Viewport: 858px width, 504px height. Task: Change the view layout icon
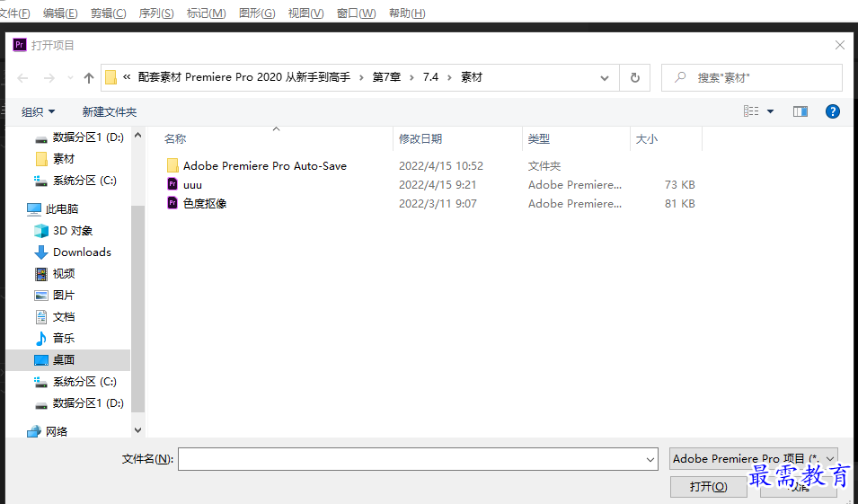[751, 111]
